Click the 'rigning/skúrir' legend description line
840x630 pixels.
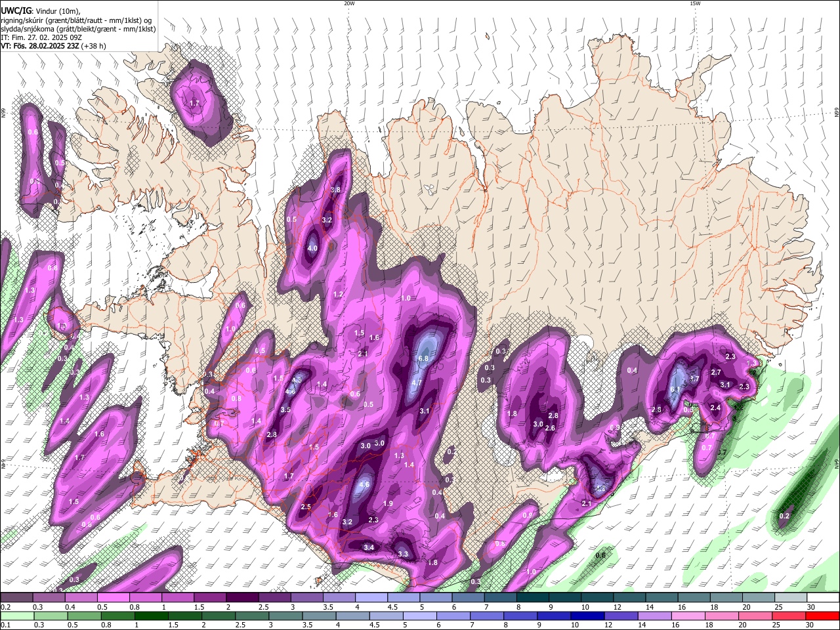click(77, 20)
